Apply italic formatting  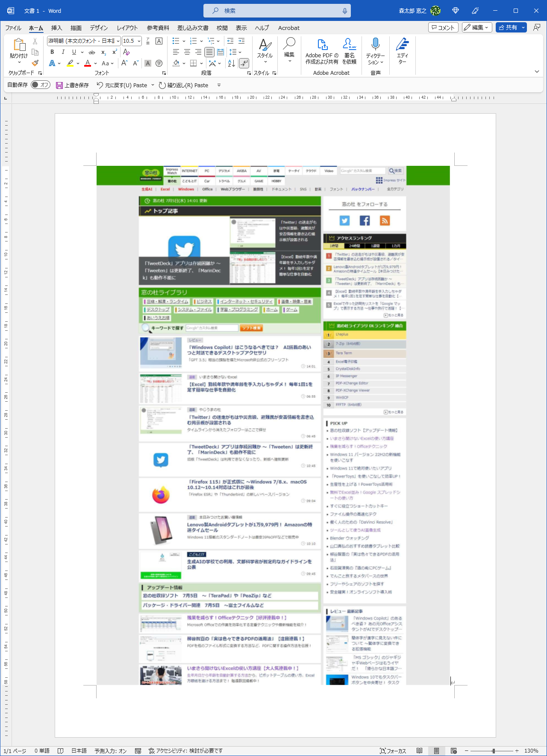coord(63,52)
